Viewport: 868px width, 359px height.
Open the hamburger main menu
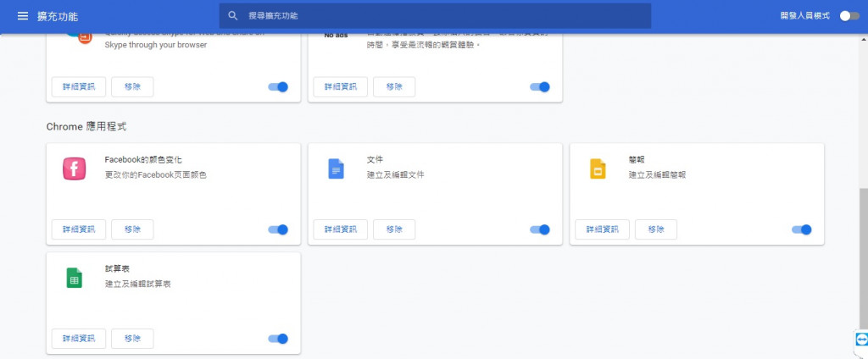[23, 16]
